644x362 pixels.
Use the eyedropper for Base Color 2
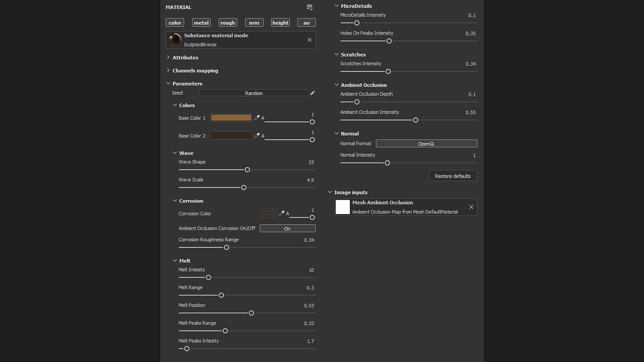coord(257,136)
